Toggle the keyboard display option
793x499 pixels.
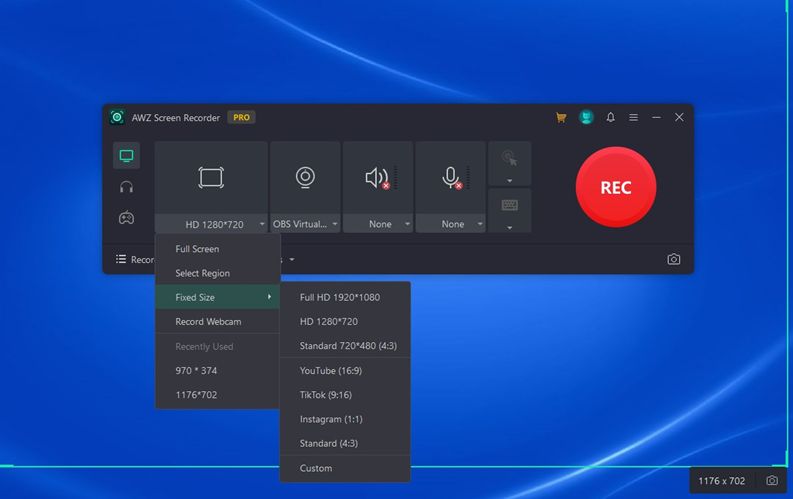(x=509, y=205)
